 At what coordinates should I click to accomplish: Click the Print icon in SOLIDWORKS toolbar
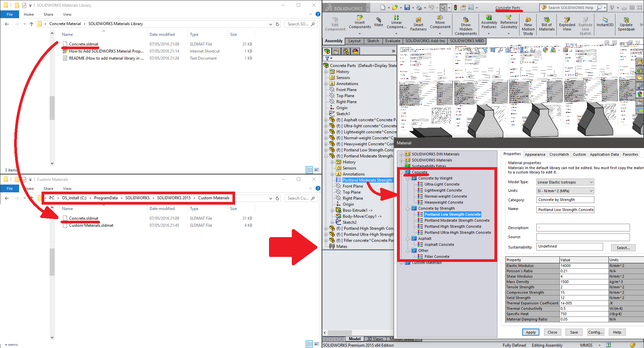419,7
